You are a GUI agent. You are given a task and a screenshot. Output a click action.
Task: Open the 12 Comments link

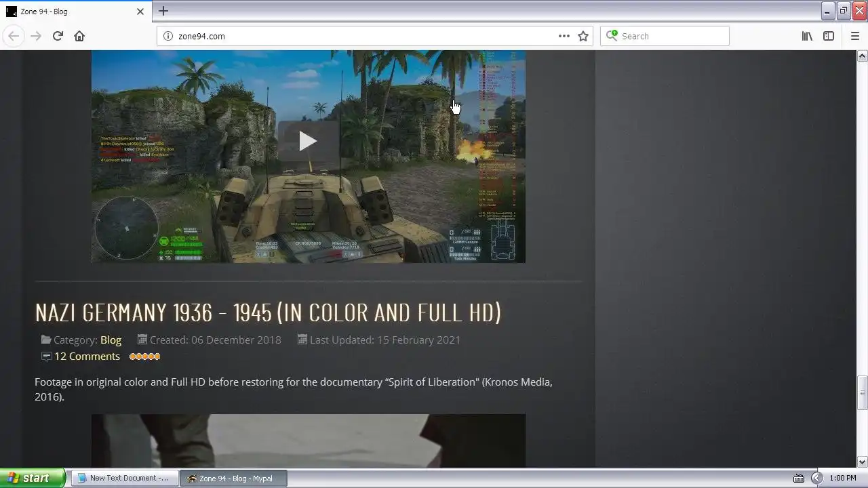(x=87, y=356)
